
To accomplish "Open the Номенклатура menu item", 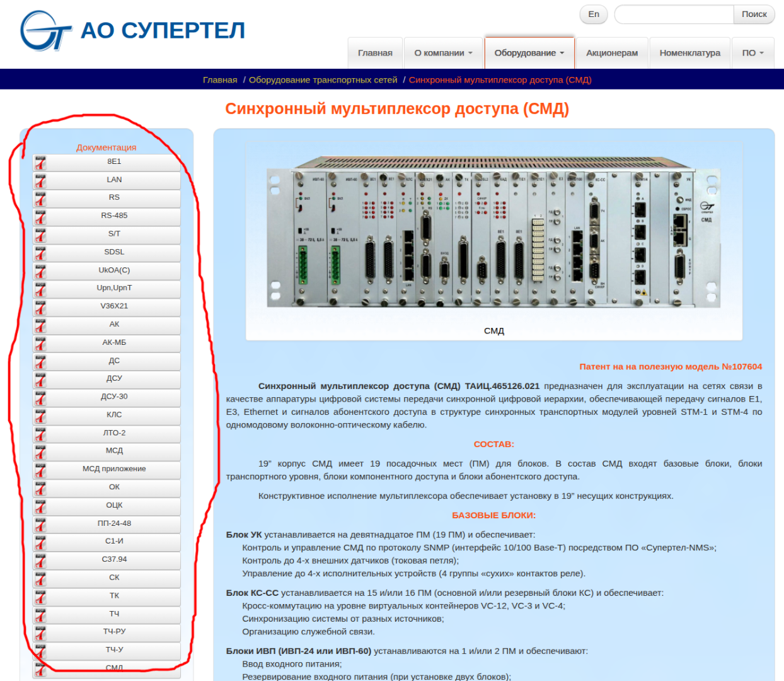I will (x=690, y=53).
